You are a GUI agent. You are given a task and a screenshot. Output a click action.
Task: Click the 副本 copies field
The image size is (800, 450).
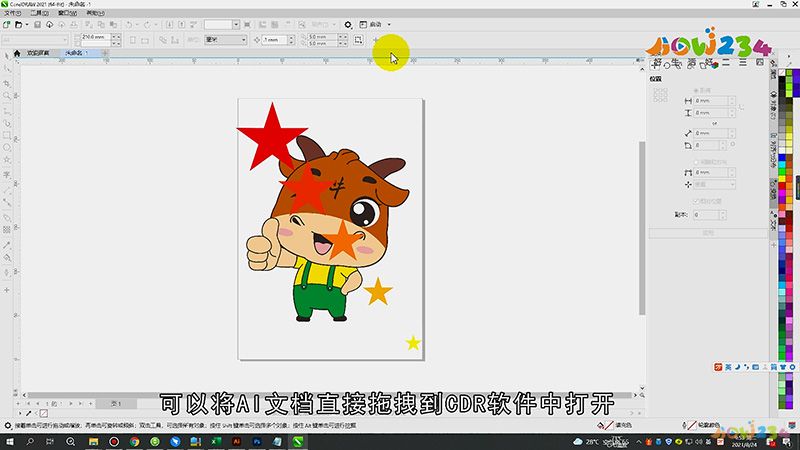pyautogui.click(x=707, y=215)
